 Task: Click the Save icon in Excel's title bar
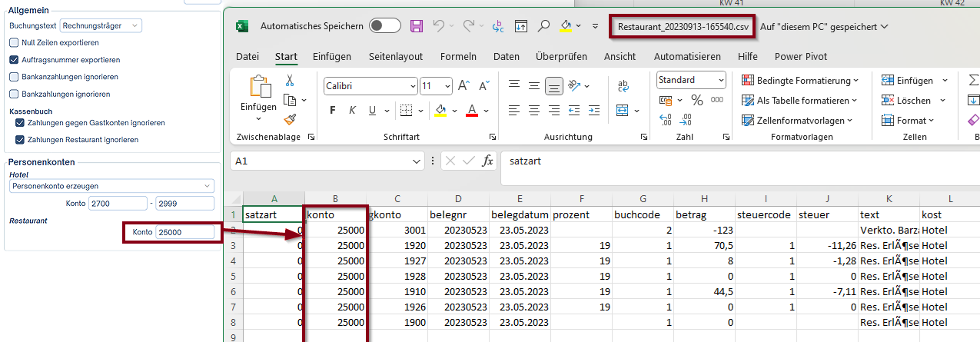[416, 26]
